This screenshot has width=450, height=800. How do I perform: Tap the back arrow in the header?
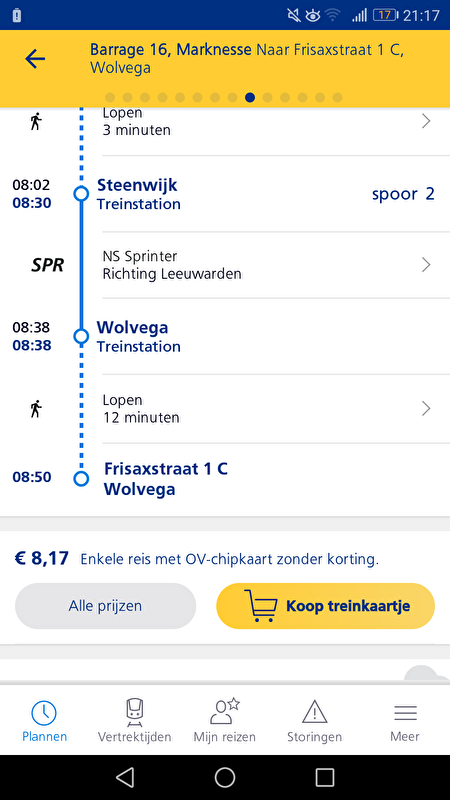point(35,59)
